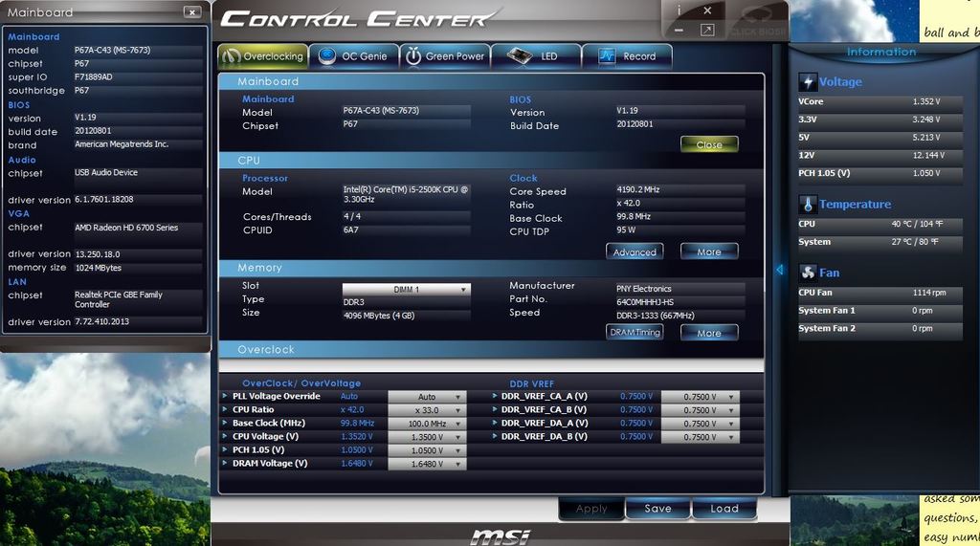Image resolution: width=980 pixels, height=546 pixels.
Task: Click the CPU Fan speed 1114 rpm
Action: 928,293
